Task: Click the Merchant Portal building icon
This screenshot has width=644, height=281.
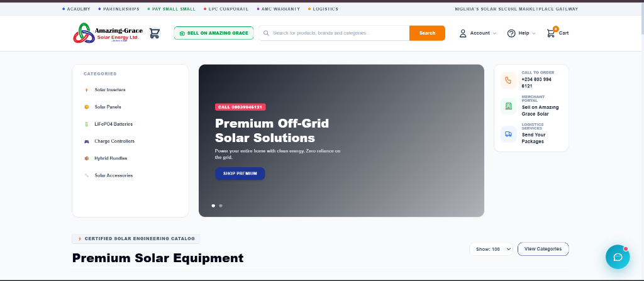Action: (508, 106)
